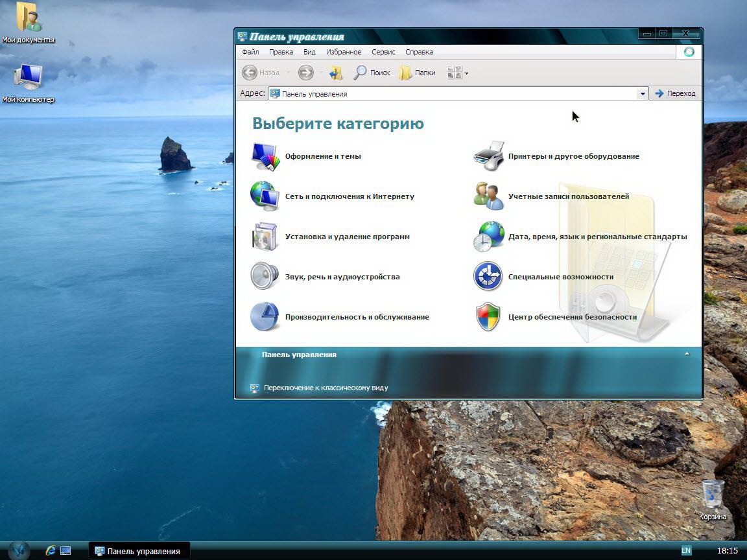
Task: Click the Установка и удаление программ icon
Action: tap(265, 237)
